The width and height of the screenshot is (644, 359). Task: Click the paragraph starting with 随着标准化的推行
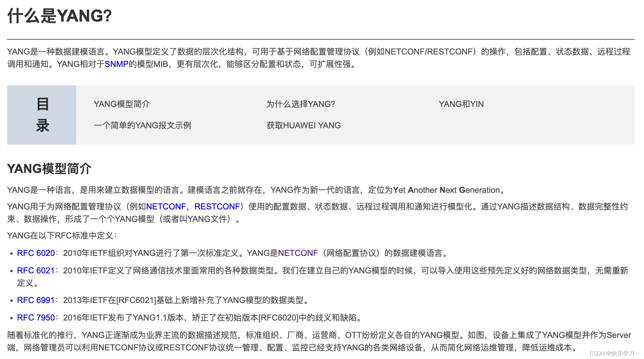[x=319, y=341]
